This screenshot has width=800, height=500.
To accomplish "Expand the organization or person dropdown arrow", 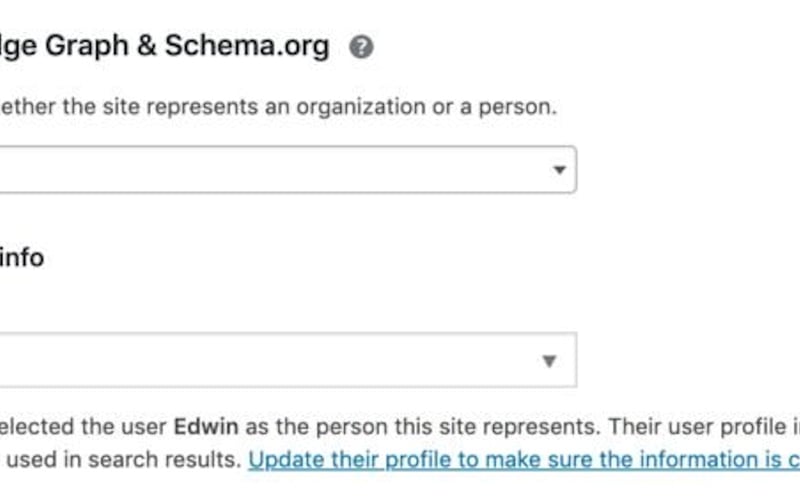I will coord(559,170).
